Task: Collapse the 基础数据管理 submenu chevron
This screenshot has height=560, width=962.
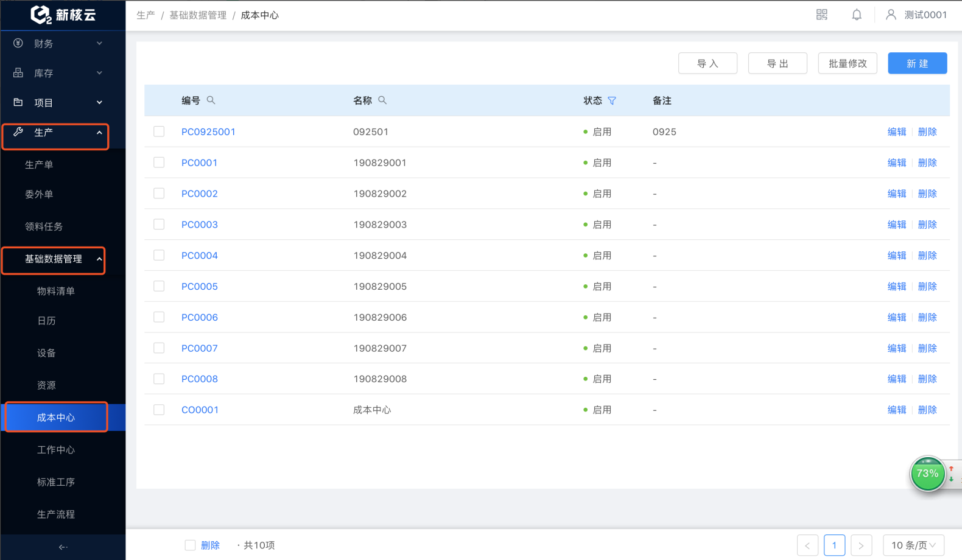Action: click(99, 259)
